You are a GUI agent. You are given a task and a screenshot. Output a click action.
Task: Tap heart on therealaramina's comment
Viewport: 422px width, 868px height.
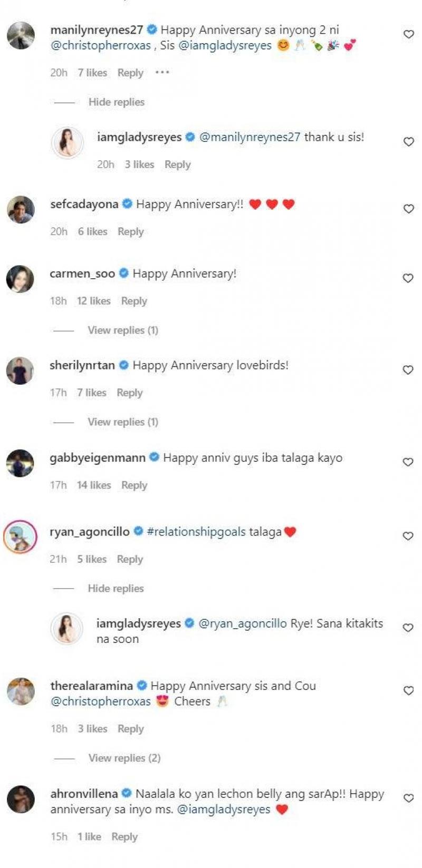click(x=408, y=690)
